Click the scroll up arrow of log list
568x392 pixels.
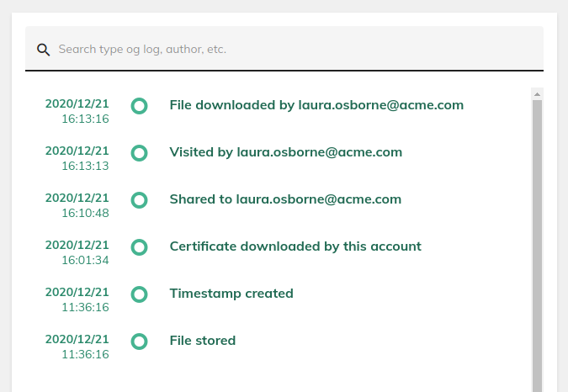537,93
